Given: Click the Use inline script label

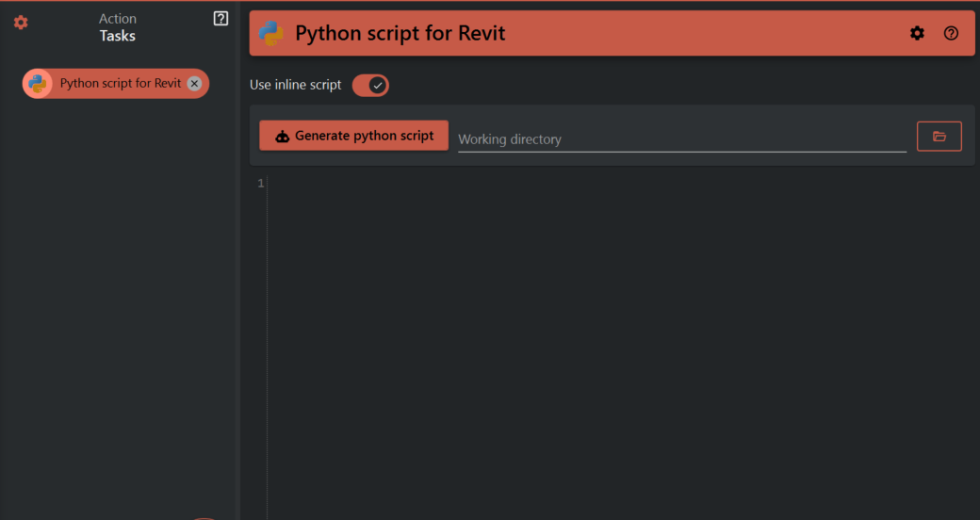Looking at the screenshot, I should click(x=296, y=85).
